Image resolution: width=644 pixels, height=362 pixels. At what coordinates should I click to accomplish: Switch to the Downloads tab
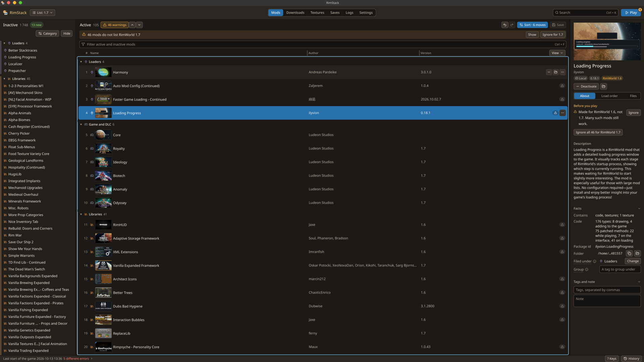pos(295,13)
